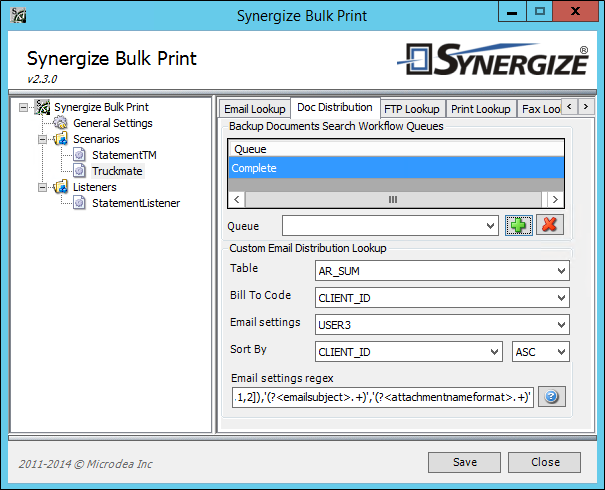Screen dimensions: 605x490
Task: Click the Save button
Action: tap(465, 462)
